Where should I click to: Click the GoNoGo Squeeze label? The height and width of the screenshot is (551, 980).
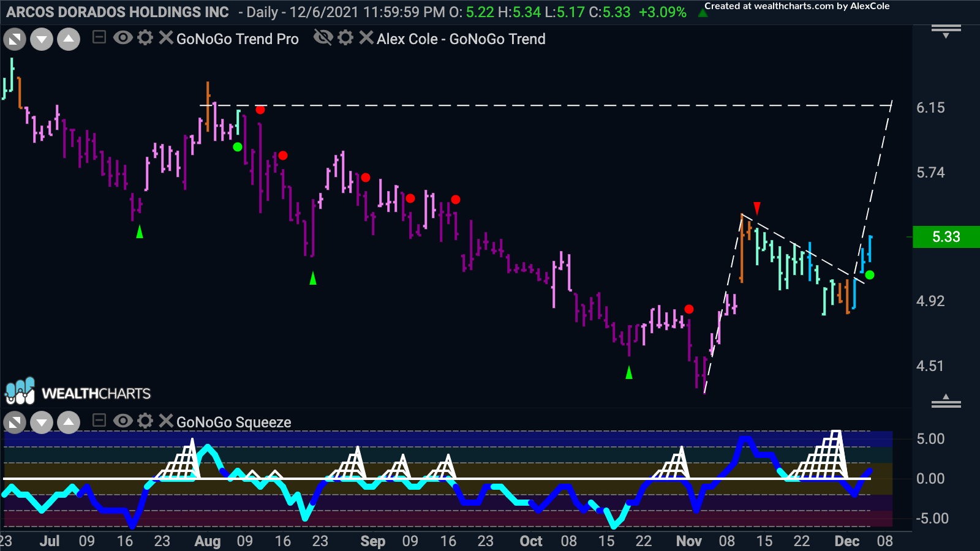pos(234,422)
